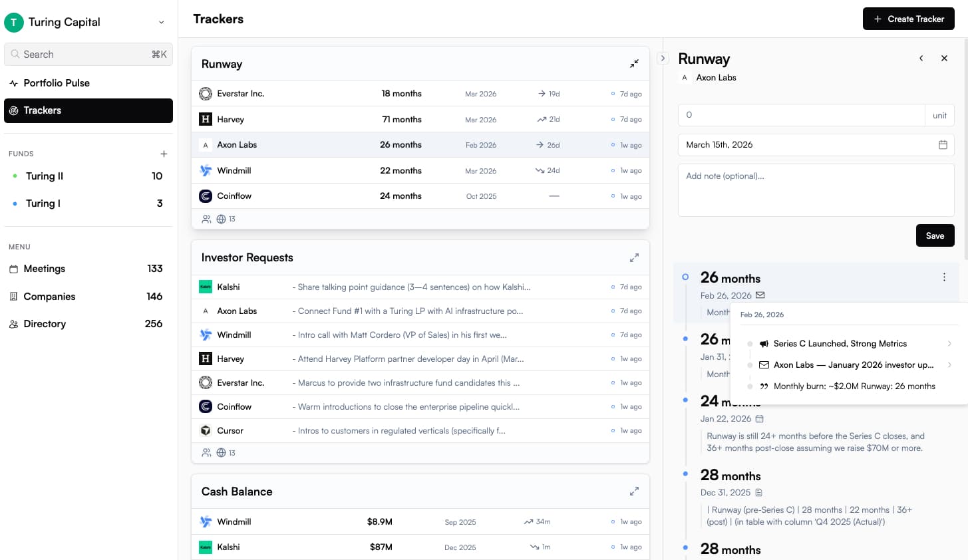968x560 pixels.
Task: Click Create Tracker button
Action: pyautogui.click(x=908, y=19)
